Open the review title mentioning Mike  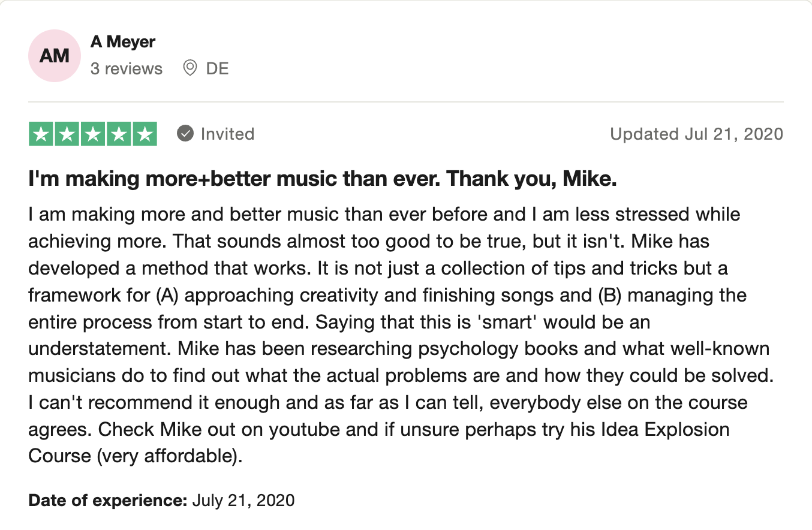click(x=323, y=179)
